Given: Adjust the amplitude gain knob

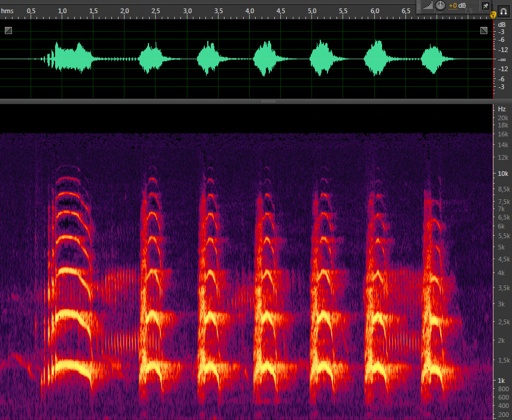Looking at the screenshot, I should 441,5.
